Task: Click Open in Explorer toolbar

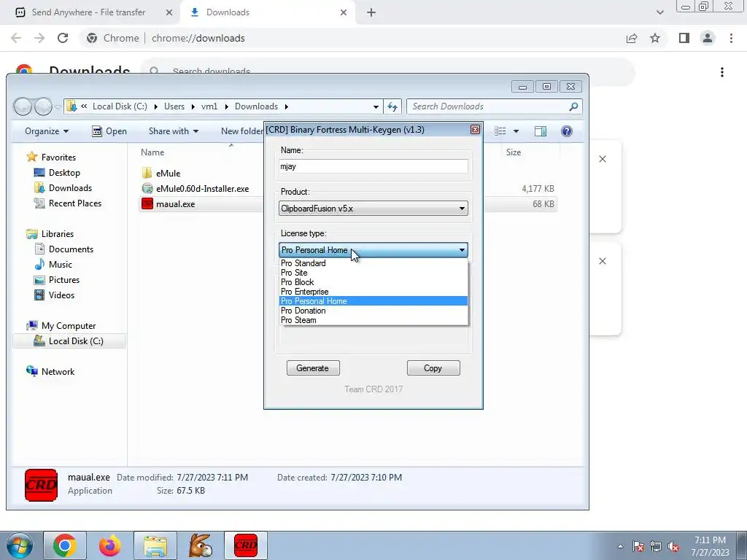Action: coord(109,131)
